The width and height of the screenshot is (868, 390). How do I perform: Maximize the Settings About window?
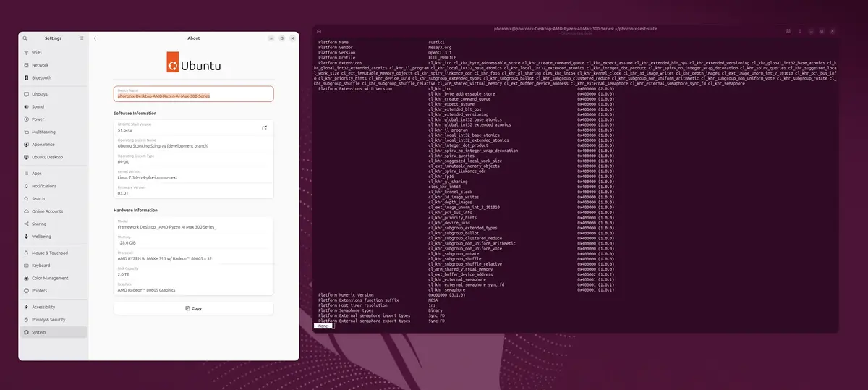pyautogui.click(x=281, y=38)
